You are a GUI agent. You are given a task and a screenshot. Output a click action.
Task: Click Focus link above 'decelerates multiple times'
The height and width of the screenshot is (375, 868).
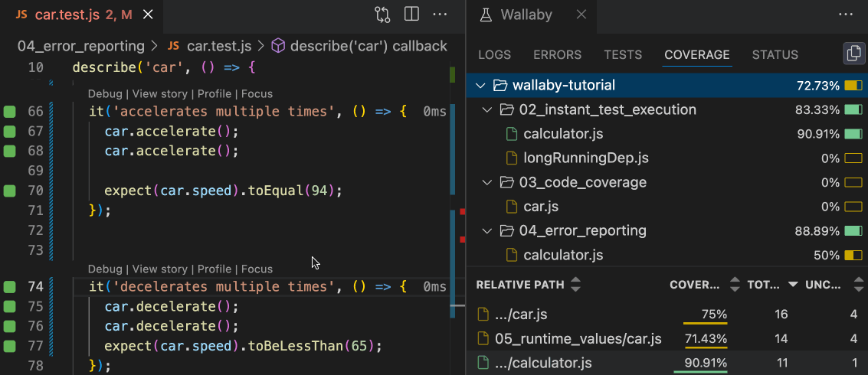pyautogui.click(x=257, y=269)
